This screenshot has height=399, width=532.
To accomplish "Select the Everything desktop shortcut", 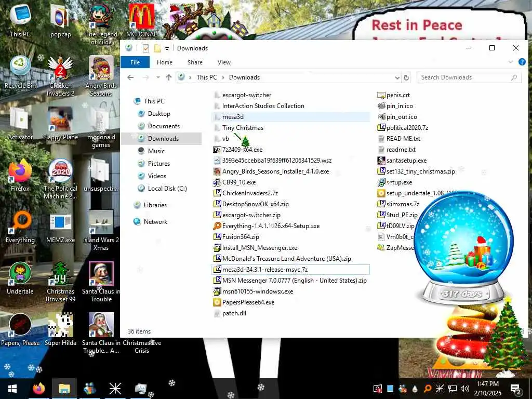I will coord(20,227).
